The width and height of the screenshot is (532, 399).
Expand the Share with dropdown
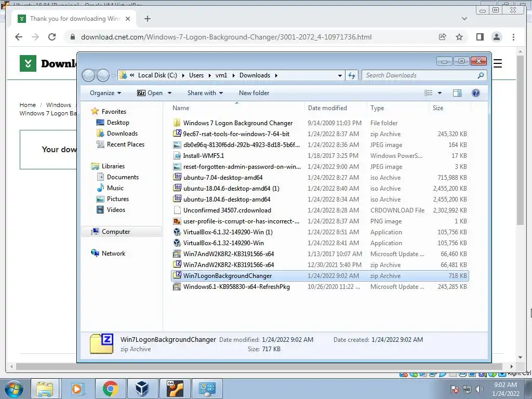(205, 93)
